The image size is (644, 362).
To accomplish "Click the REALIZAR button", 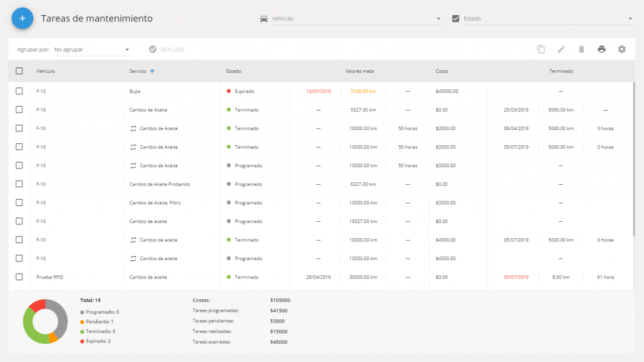I will coord(167,50).
